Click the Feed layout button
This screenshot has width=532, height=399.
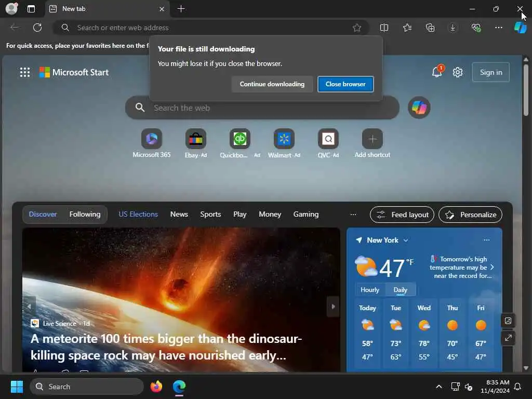(402, 215)
